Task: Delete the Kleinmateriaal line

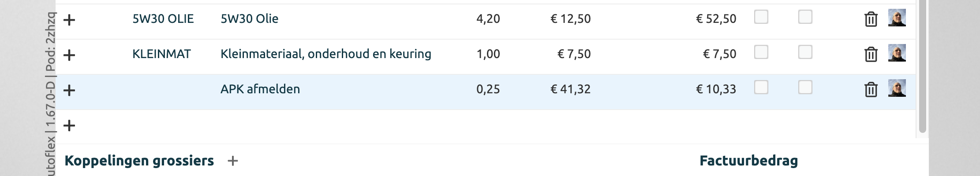Action: pos(871,55)
